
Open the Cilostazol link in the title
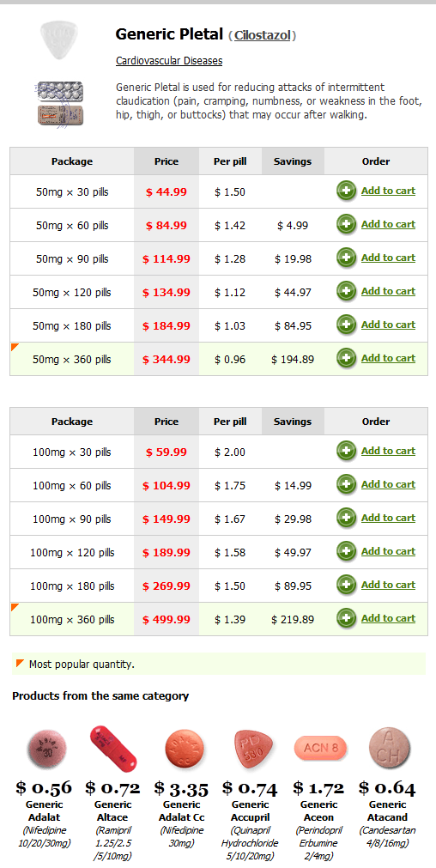pos(263,36)
